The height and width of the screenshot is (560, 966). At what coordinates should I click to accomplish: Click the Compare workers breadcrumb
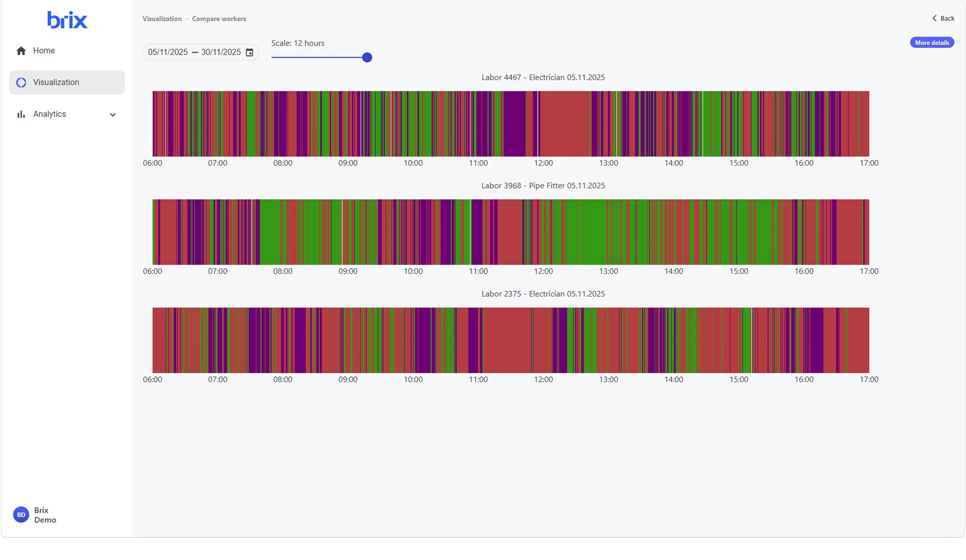click(x=219, y=19)
